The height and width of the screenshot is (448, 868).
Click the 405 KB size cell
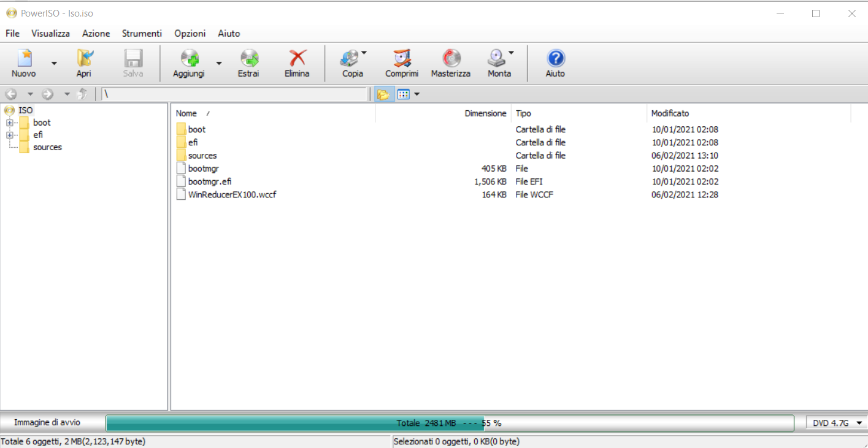[494, 169]
